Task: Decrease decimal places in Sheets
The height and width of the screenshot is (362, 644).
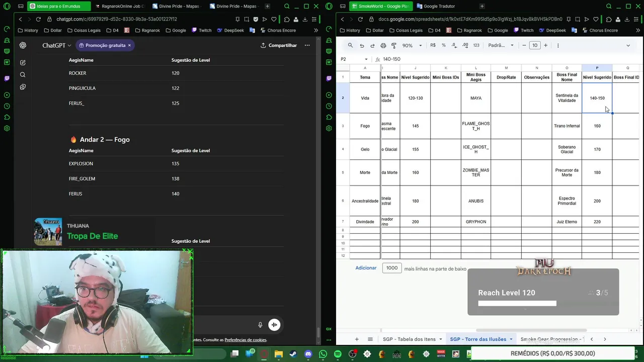Action: tap(454, 45)
